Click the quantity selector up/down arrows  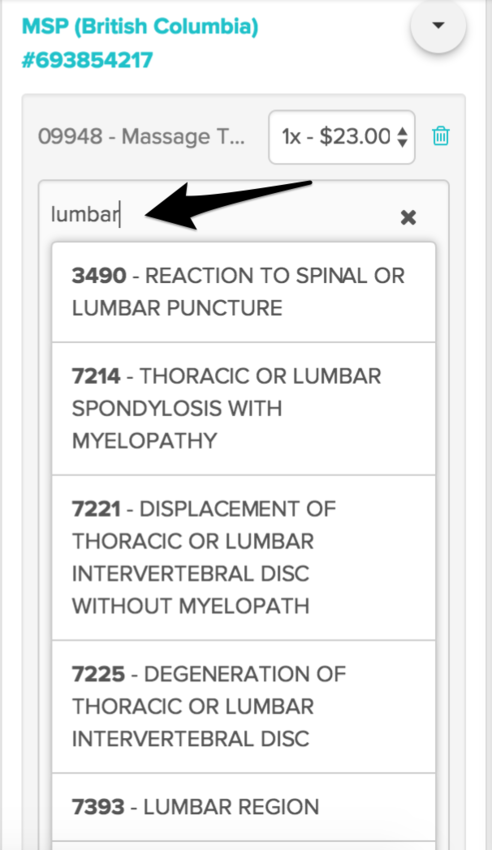402,137
